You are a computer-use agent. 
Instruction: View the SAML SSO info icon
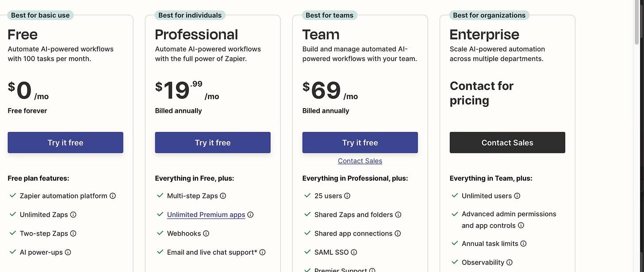pos(353,252)
